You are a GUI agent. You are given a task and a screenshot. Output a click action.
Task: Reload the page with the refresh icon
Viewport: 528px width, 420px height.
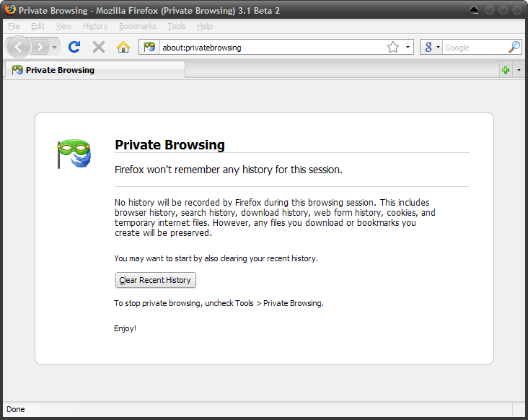tap(74, 47)
